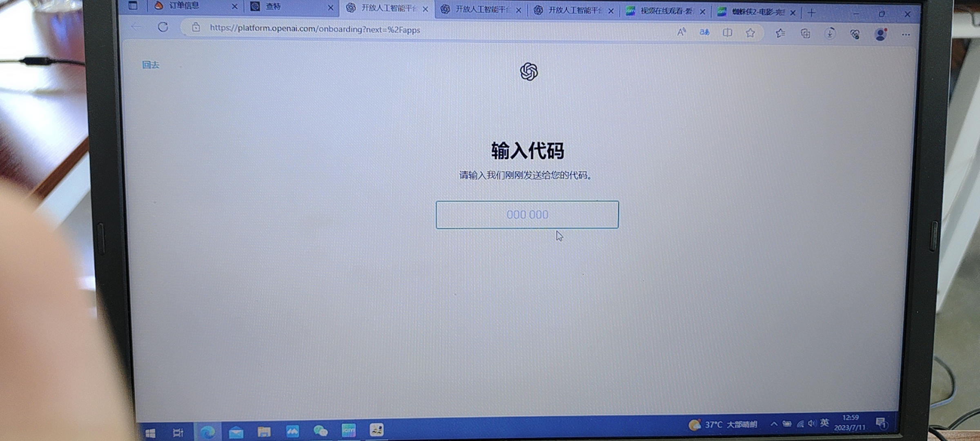Expand the hidden system tray icons
This screenshot has height=441, width=980.
[x=774, y=424]
